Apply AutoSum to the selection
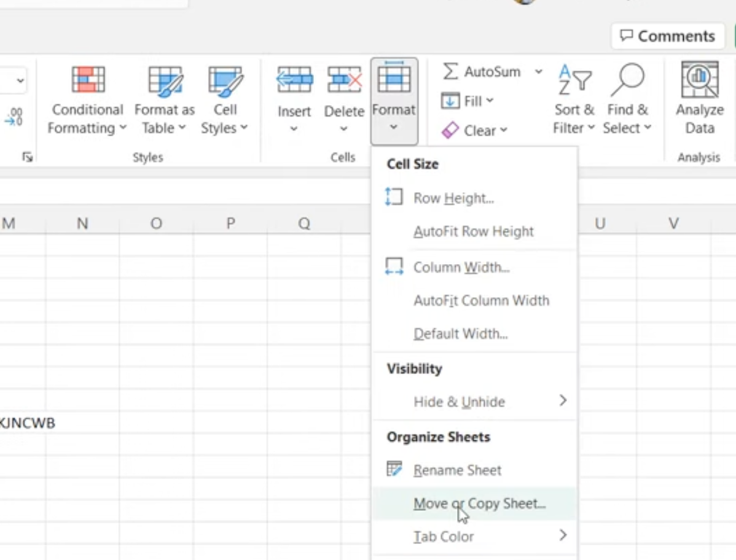Screen dimensions: 736x560 tap(485, 71)
